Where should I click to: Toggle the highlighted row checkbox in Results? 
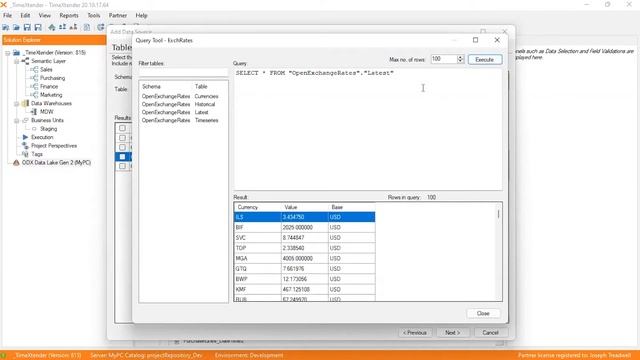tap(122, 157)
